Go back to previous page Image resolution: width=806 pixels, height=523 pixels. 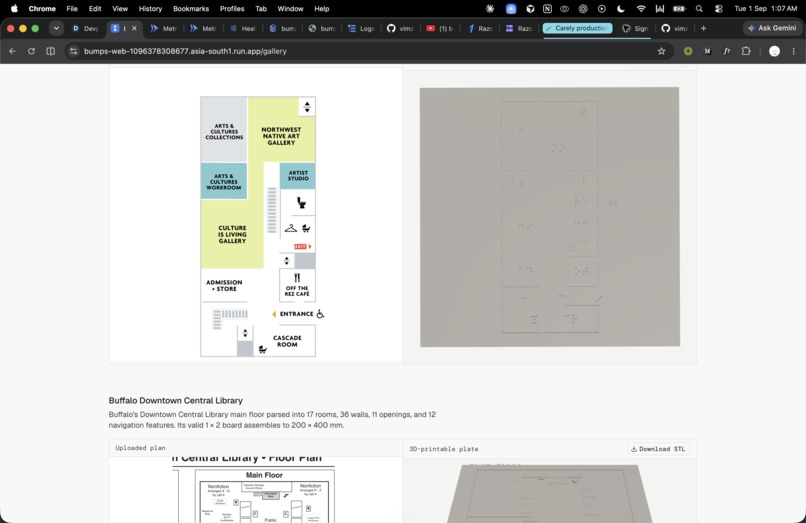[x=12, y=51]
